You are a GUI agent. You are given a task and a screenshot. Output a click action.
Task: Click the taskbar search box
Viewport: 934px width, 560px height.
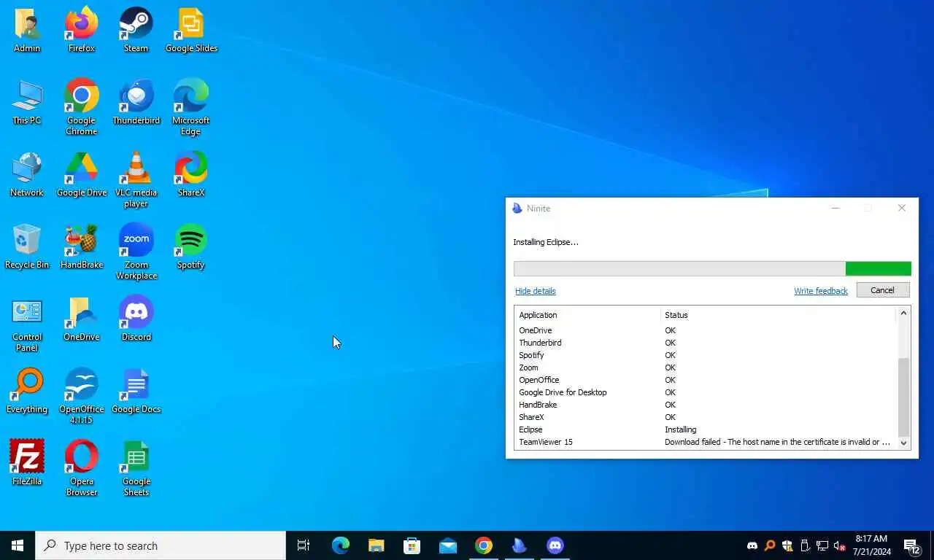pos(161,545)
